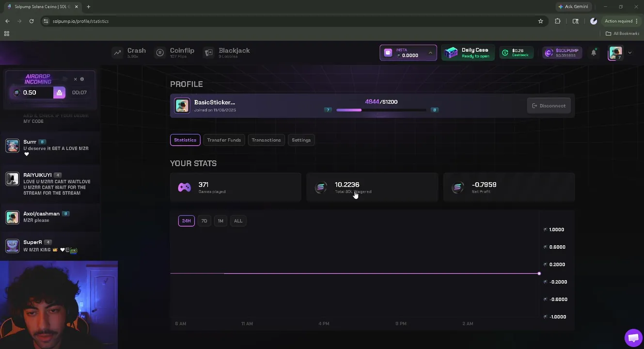Click the level XP progress bar

click(381, 110)
